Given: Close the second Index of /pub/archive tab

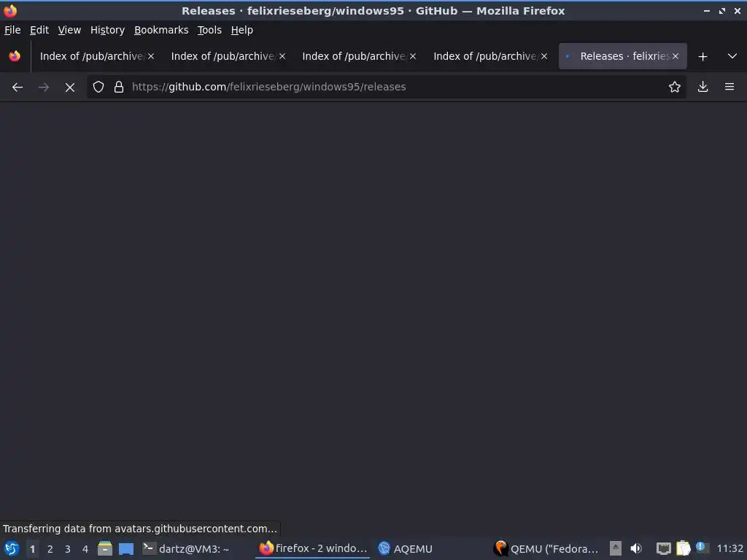Looking at the screenshot, I should [x=282, y=56].
